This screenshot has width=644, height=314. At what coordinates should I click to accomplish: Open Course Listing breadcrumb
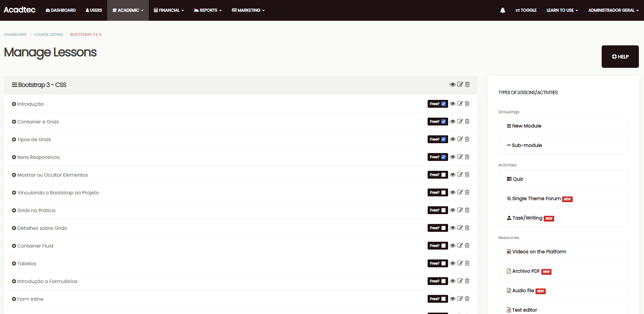[48, 34]
